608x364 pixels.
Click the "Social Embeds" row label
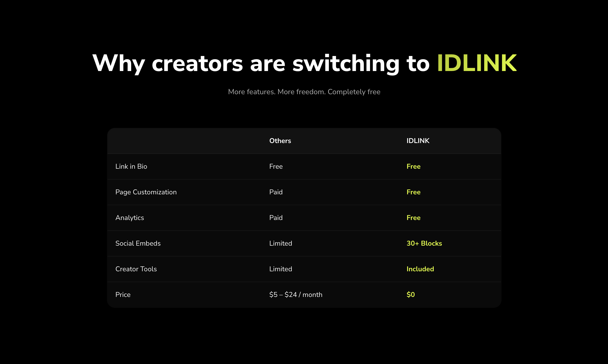138,243
